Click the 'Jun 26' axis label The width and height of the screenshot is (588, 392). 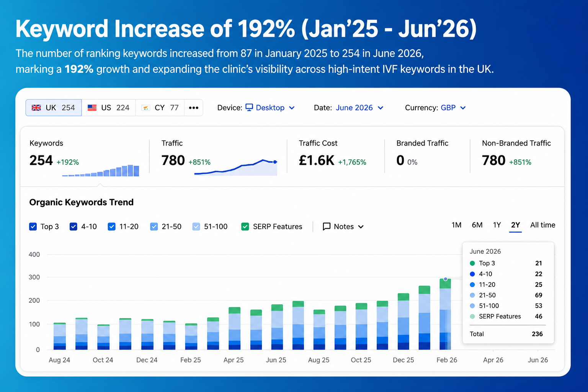[538, 360]
